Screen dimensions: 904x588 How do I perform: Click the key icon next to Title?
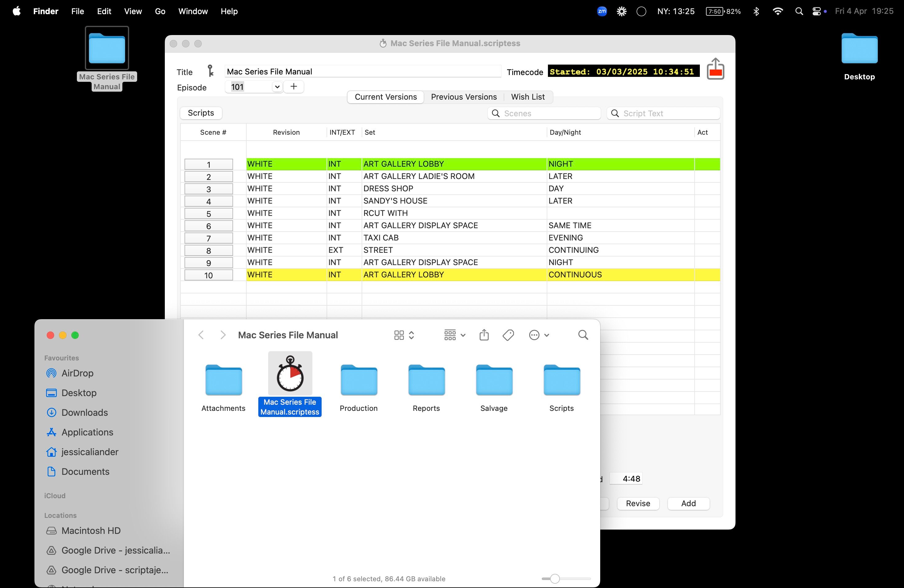210,71
